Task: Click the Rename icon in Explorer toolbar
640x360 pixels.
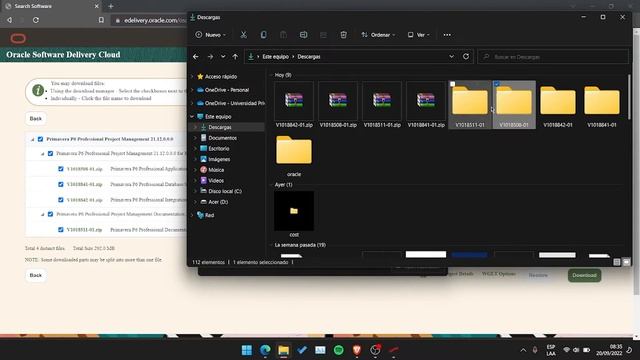Action: 303,35
